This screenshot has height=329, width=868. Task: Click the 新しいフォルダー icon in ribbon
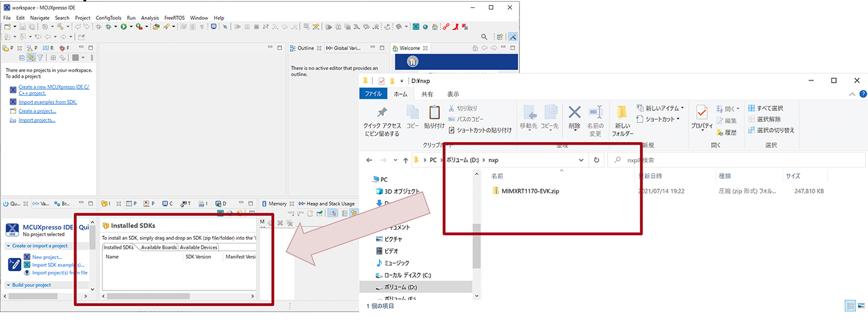click(x=623, y=112)
